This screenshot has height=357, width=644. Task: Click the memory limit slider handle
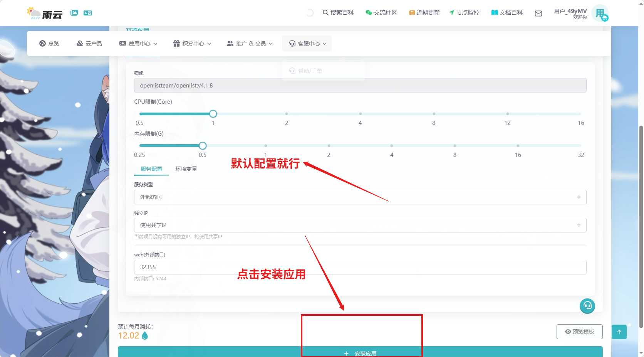point(203,146)
